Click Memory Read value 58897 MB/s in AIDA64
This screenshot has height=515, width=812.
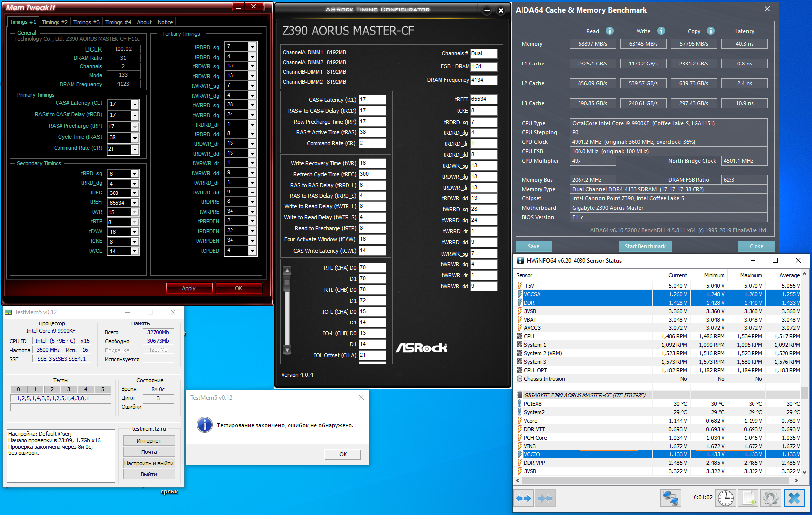tap(593, 44)
